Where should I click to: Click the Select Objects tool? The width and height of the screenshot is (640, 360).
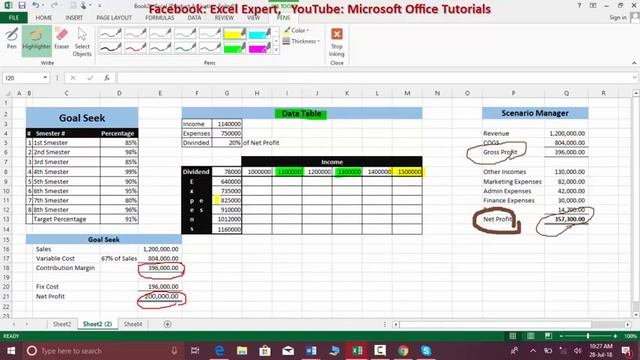click(82, 42)
